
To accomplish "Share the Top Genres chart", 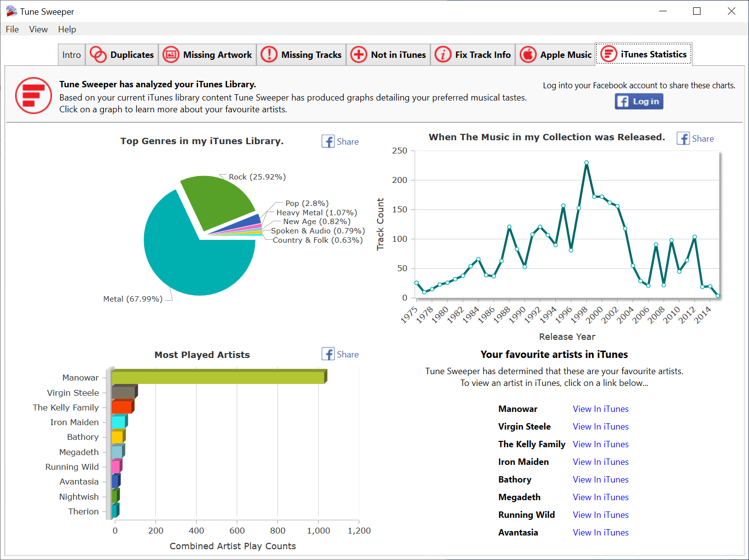I will tap(348, 142).
